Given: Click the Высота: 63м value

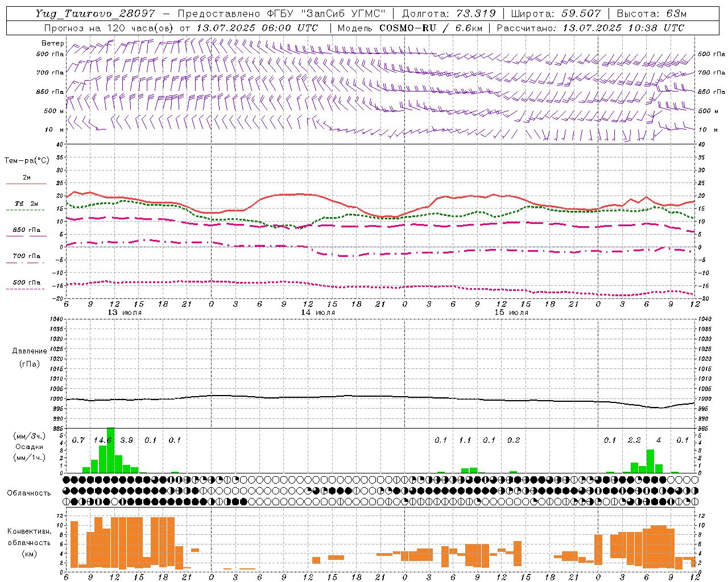Looking at the screenshot, I should (x=651, y=14).
